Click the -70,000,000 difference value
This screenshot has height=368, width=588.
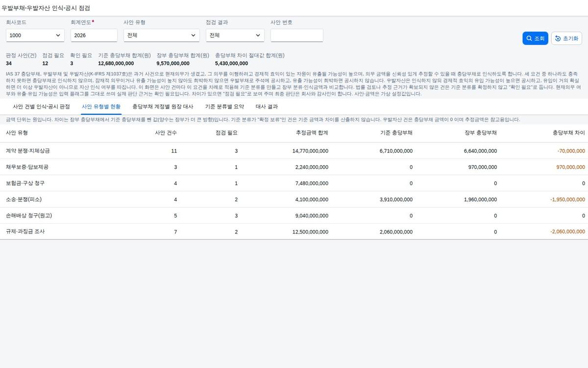click(x=571, y=151)
